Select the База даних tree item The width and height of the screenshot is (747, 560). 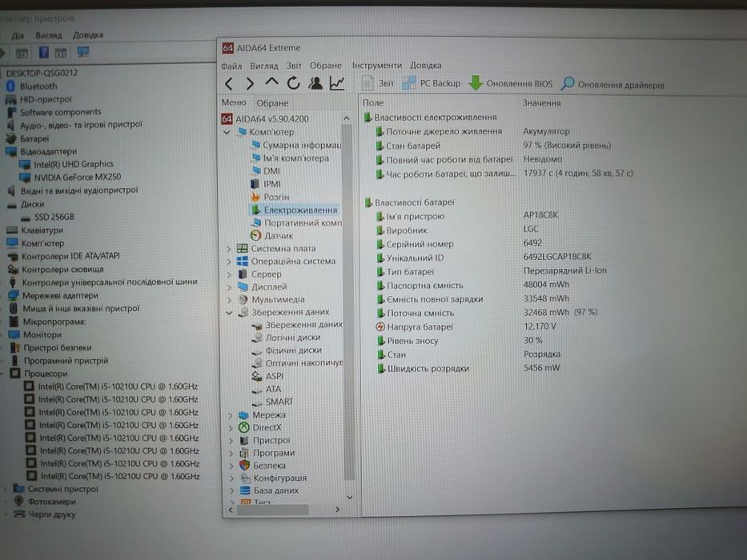tap(270, 490)
